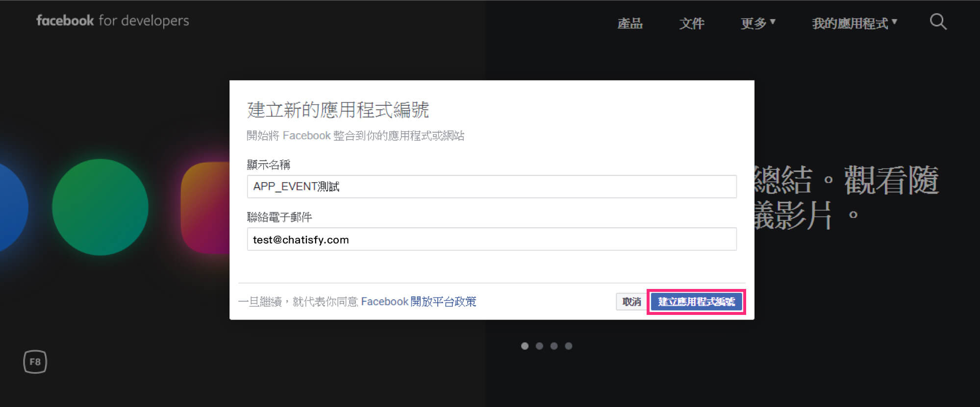This screenshot has width=980, height=407.
Task: Open the Facebook 開放平台政策 link
Action: point(418,302)
